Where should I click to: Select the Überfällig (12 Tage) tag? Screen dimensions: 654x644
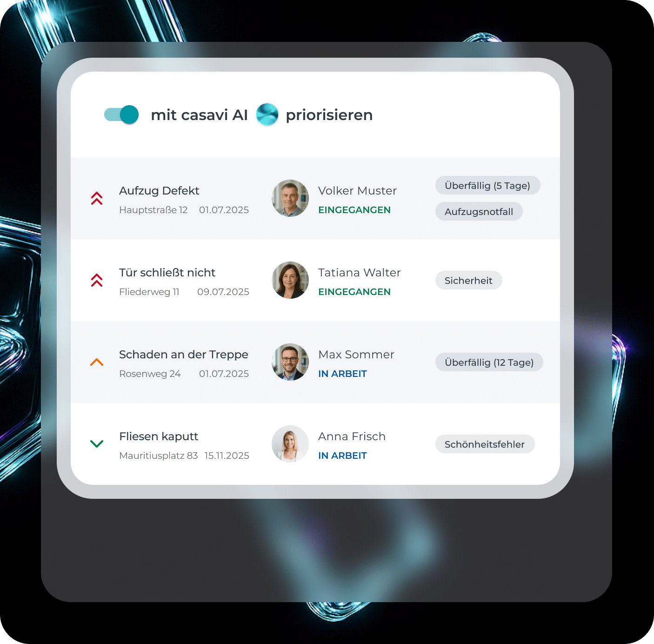(x=489, y=362)
